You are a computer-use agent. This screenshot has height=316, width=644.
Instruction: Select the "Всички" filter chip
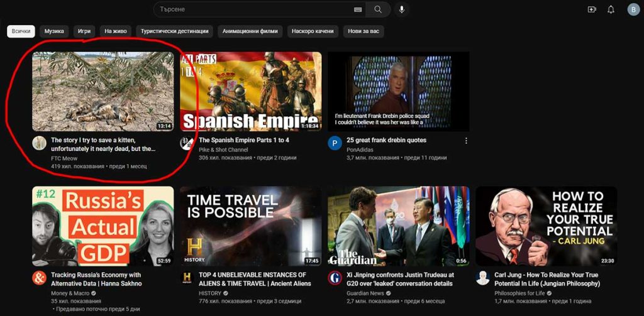click(21, 31)
